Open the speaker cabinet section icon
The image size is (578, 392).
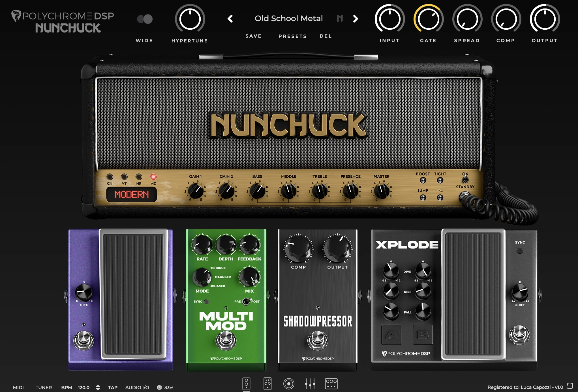point(289,384)
